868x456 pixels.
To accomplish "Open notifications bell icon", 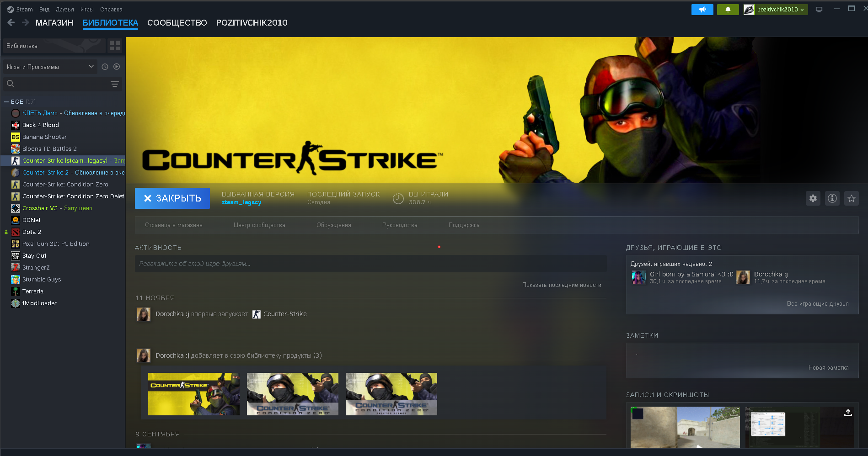I will [728, 10].
